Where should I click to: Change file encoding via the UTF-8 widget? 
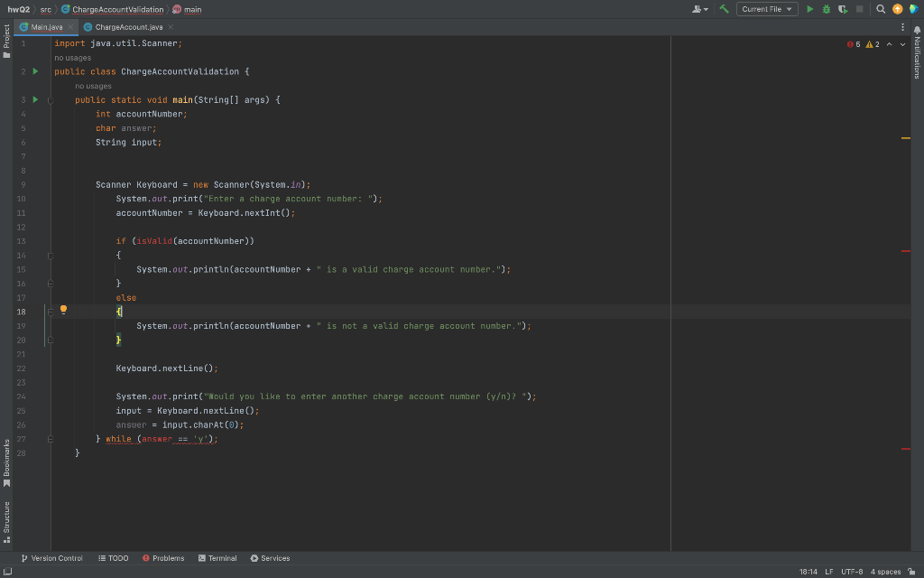pos(852,571)
